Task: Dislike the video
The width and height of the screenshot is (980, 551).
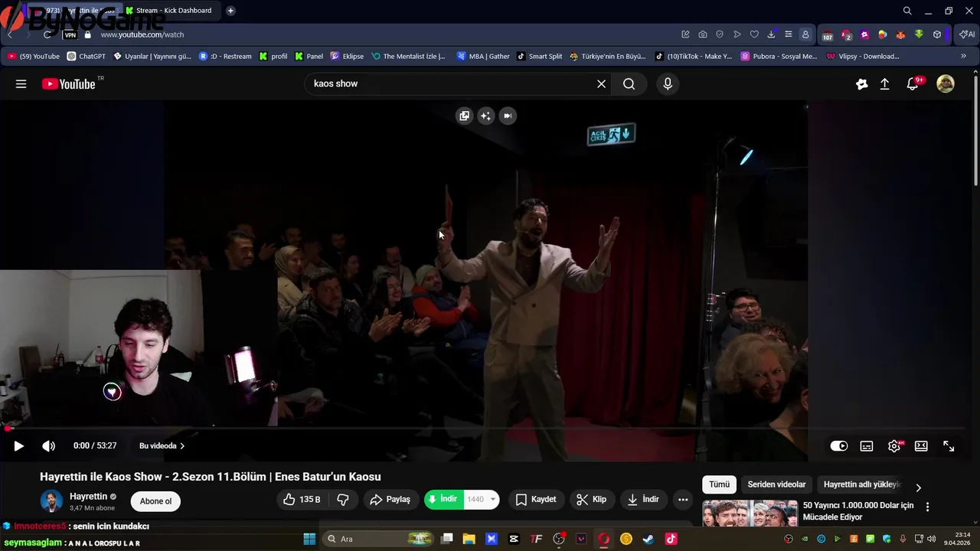Action: 343,500
